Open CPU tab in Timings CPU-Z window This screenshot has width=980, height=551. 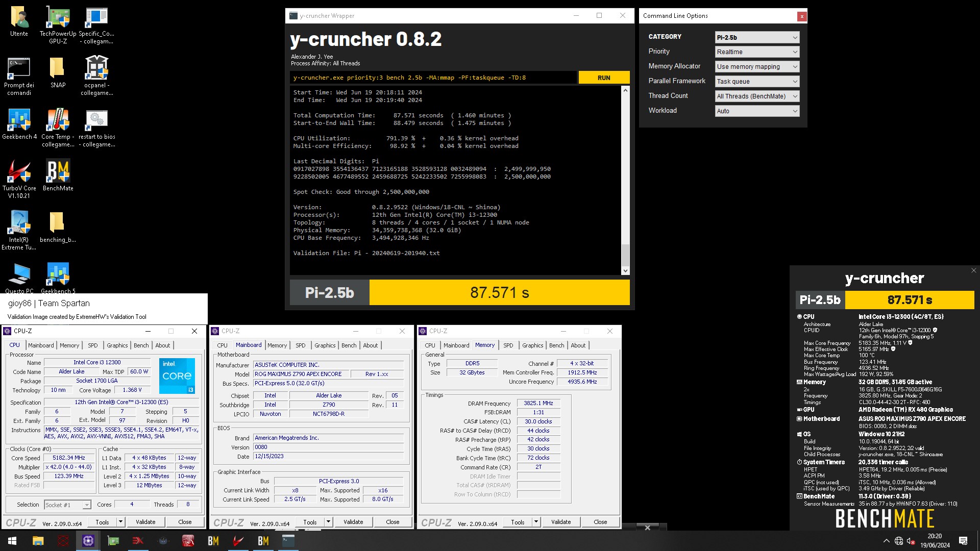coord(430,345)
